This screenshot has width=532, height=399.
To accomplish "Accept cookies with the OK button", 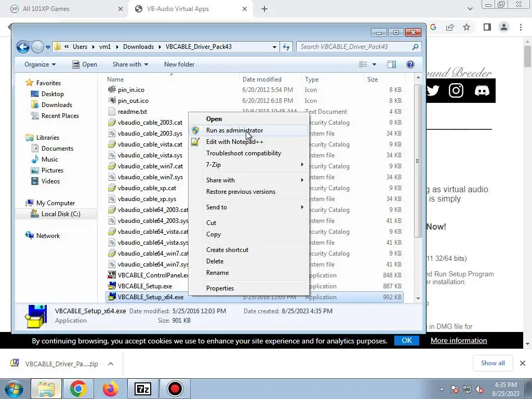I will 407,341.
